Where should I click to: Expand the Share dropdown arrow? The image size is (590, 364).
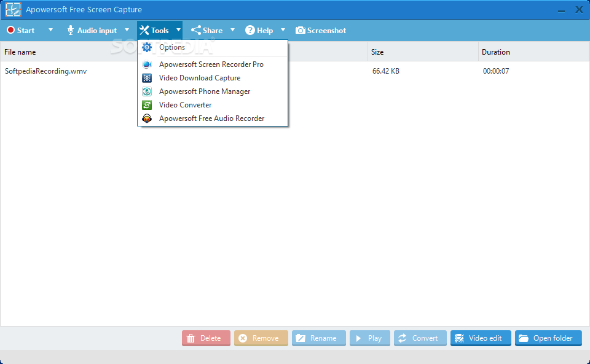click(x=232, y=30)
